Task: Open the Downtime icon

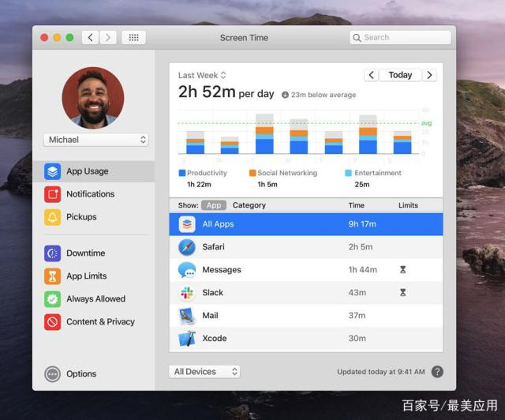Action: click(53, 253)
